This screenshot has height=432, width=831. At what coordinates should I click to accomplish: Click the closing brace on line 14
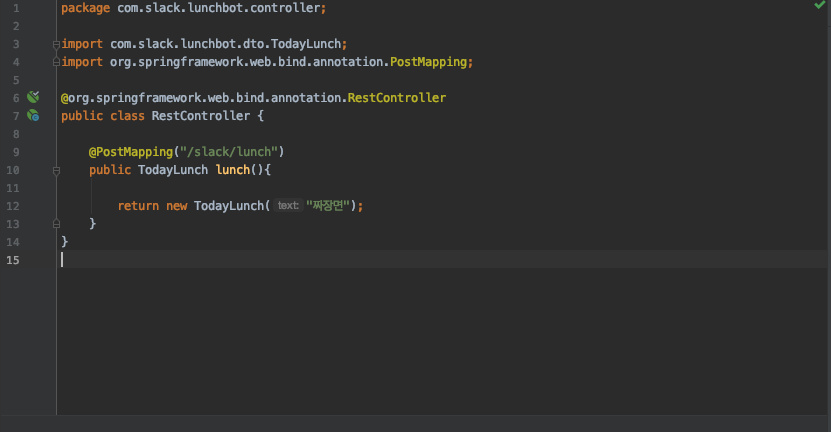(65, 242)
